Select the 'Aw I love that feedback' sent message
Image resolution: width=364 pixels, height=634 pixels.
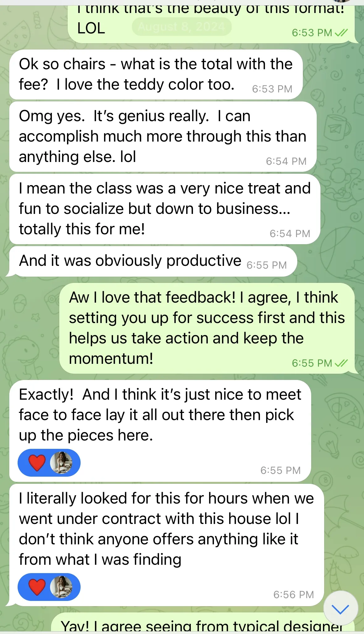[207, 328]
